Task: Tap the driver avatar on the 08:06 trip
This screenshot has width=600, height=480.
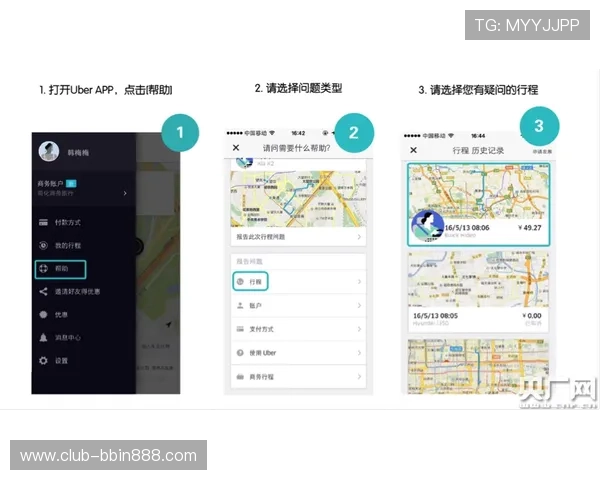Action: point(427,226)
